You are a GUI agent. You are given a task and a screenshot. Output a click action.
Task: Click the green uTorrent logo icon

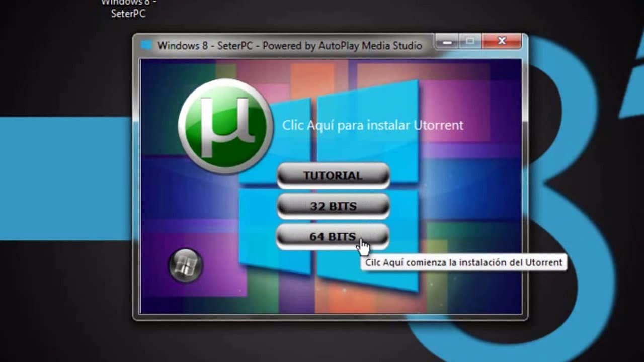tap(225, 126)
